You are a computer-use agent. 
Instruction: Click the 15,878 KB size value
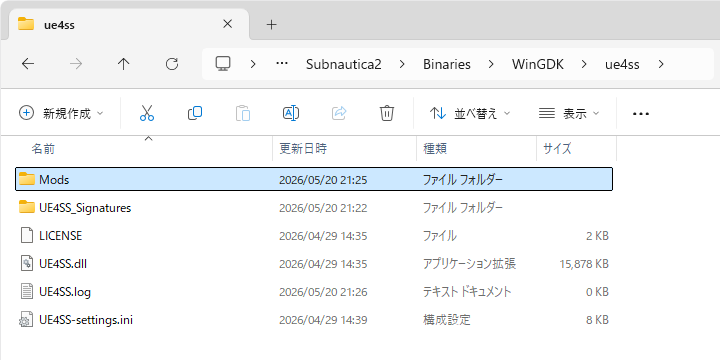584,264
